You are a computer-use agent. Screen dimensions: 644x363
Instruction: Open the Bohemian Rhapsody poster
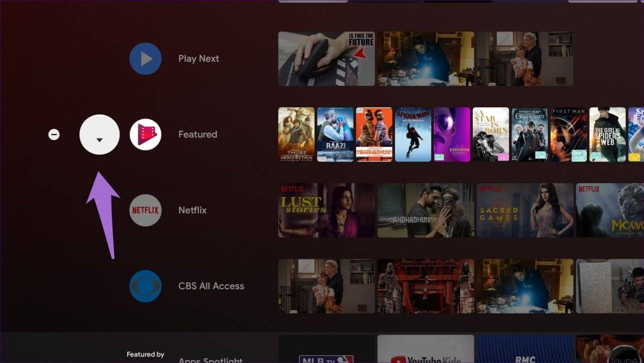(x=452, y=134)
